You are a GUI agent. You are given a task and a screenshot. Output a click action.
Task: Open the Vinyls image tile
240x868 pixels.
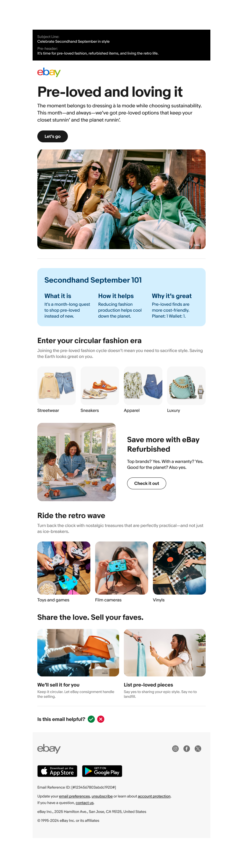179,568
